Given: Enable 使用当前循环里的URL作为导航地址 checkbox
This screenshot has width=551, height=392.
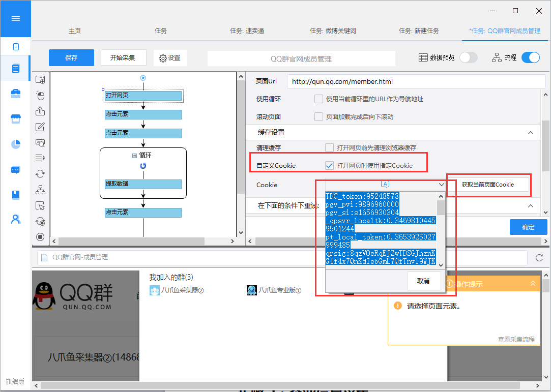Looking at the screenshot, I should pos(318,99).
